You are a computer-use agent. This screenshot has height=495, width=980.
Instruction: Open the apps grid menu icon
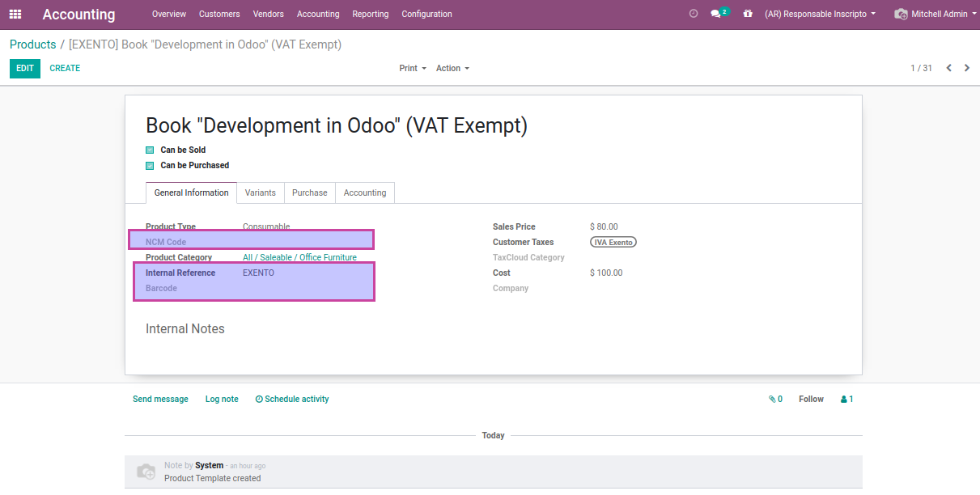pos(15,14)
